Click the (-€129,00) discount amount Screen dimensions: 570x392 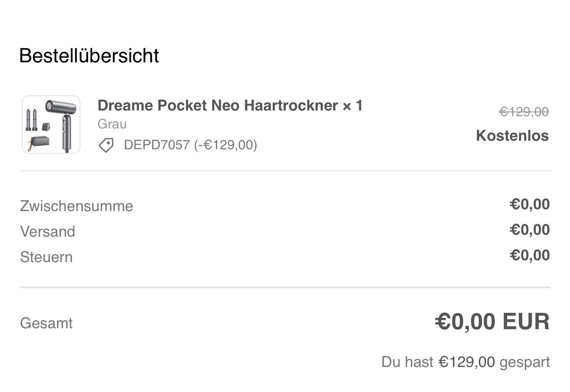tap(225, 145)
